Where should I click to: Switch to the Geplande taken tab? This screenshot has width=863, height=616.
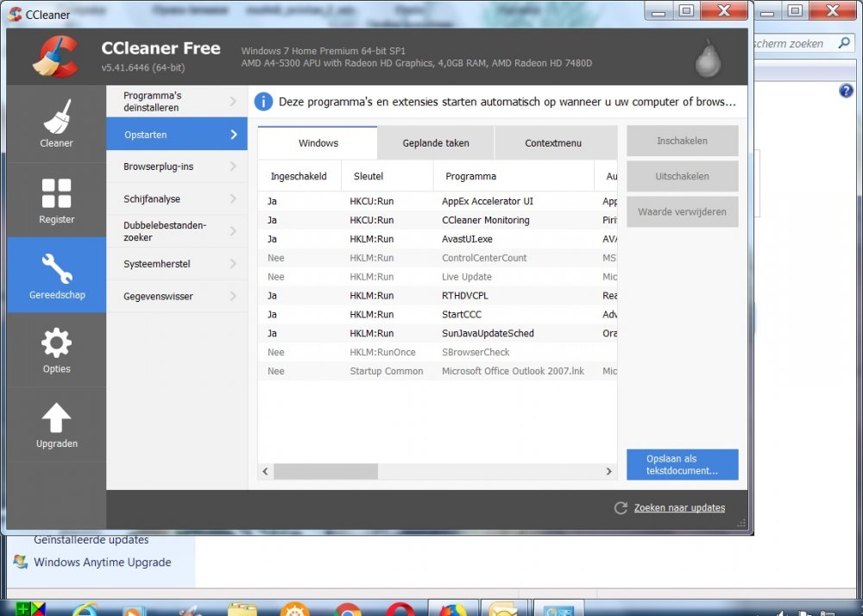pyautogui.click(x=436, y=143)
